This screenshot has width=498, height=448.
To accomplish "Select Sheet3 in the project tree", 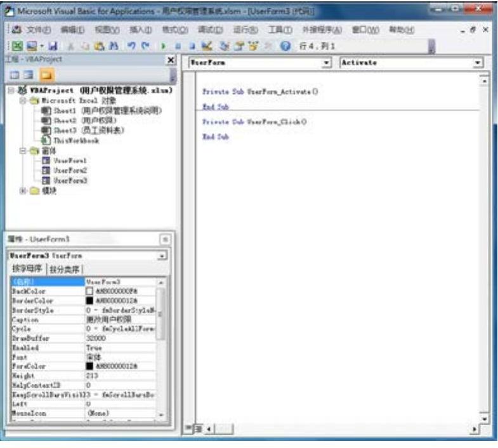I will coord(83,130).
